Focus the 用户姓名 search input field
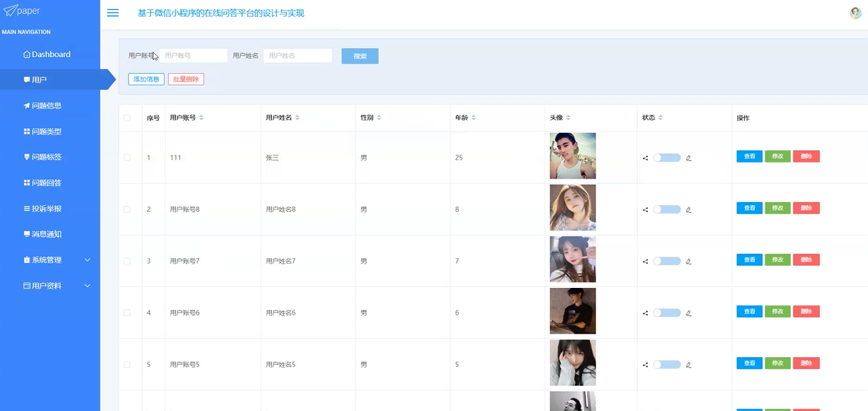 (298, 55)
